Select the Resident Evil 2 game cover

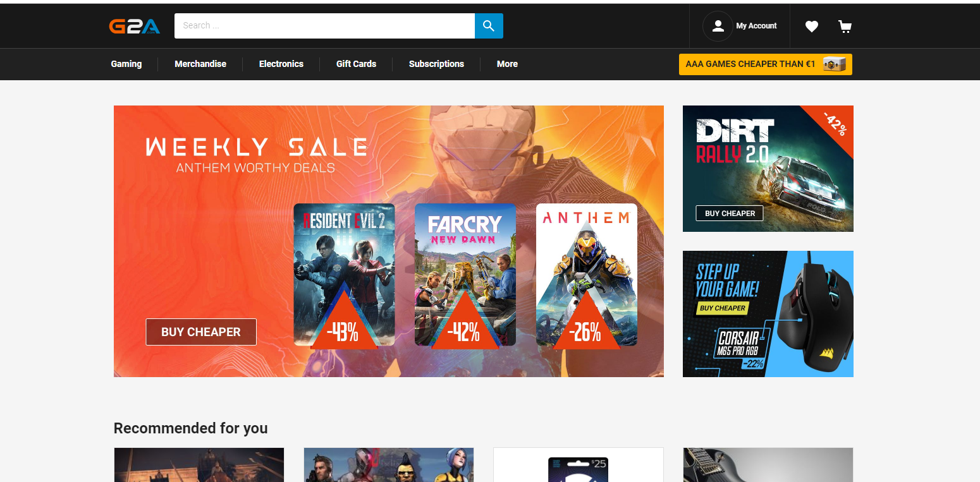tap(344, 274)
